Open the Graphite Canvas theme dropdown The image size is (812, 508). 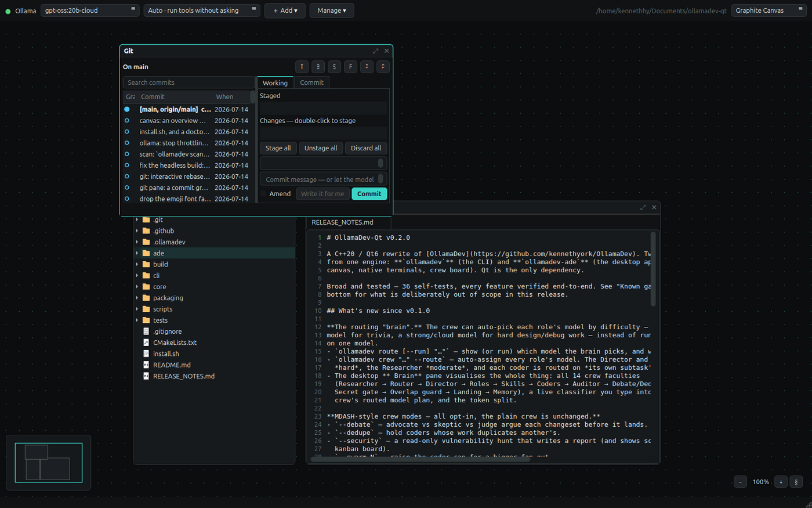point(768,10)
